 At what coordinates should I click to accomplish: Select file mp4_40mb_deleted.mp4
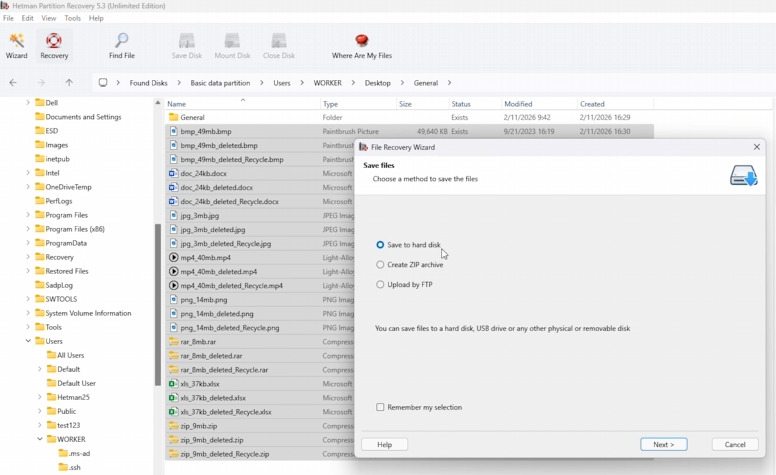(x=219, y=272)
